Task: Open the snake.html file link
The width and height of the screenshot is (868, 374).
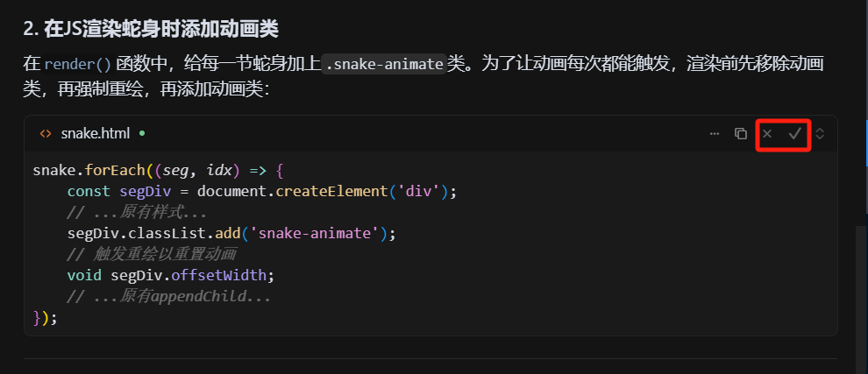Action: point(95,134)
